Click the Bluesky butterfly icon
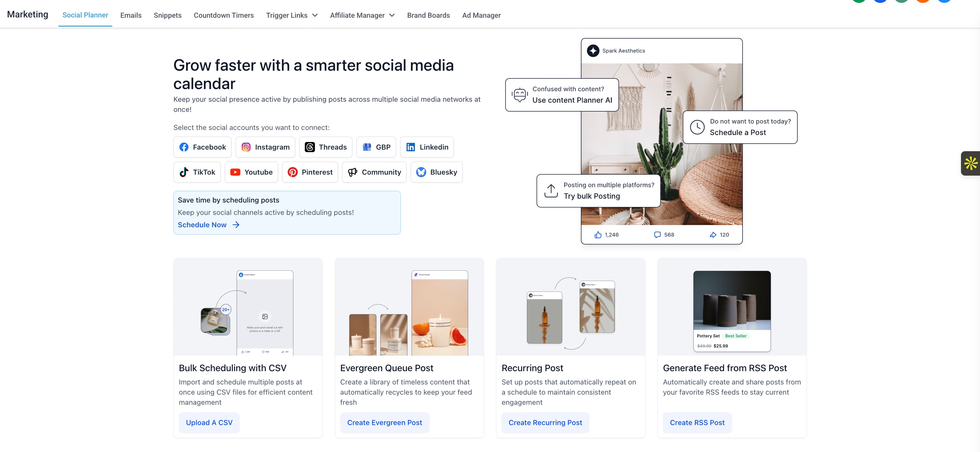 pos(421,172)
